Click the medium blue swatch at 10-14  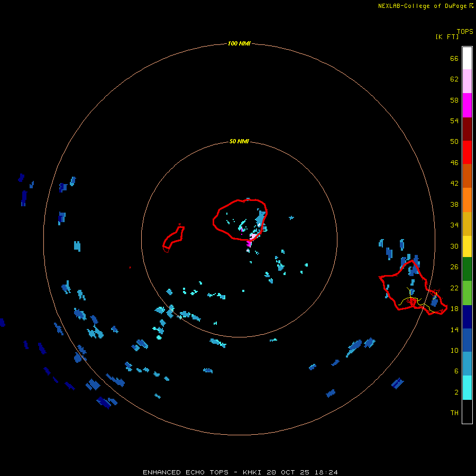point(467,340)
